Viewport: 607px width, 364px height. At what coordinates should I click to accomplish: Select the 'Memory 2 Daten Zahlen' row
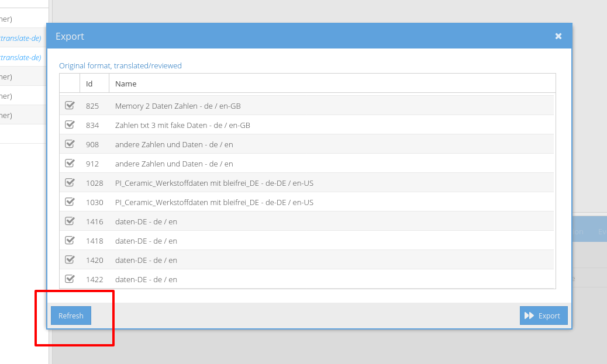point(178,106)
